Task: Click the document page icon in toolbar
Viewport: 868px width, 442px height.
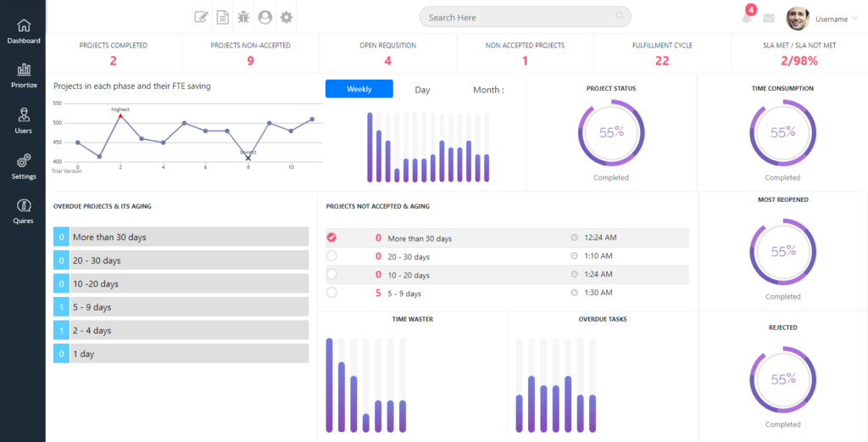Action: (x=223, y=17)
